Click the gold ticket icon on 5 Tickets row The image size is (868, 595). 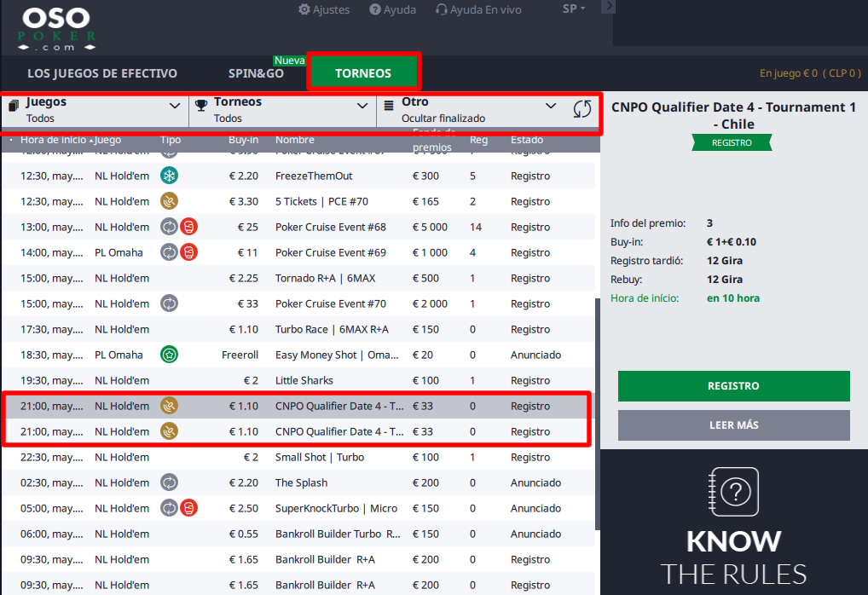[169, 201]
